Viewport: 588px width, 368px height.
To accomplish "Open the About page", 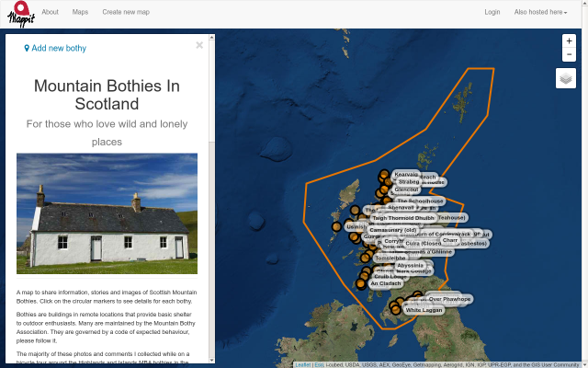I will pyautogui.click(x=50, y=12).
